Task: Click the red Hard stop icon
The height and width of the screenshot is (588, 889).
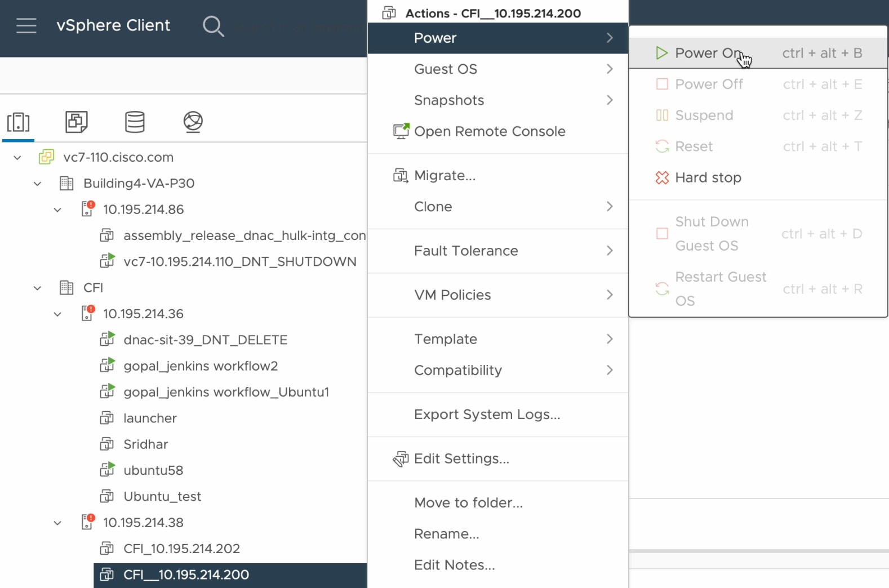Action: click(x=662, y=177)
